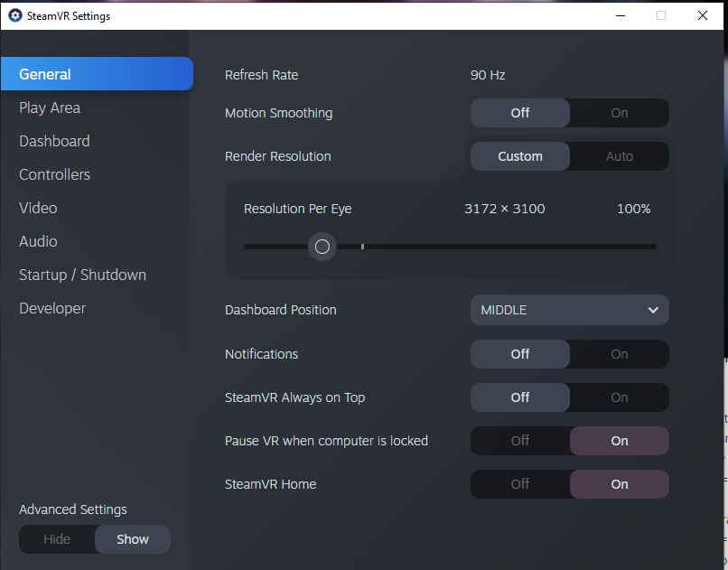
Task: Open Startup / Shutdown settings
Action: [82, 275]
